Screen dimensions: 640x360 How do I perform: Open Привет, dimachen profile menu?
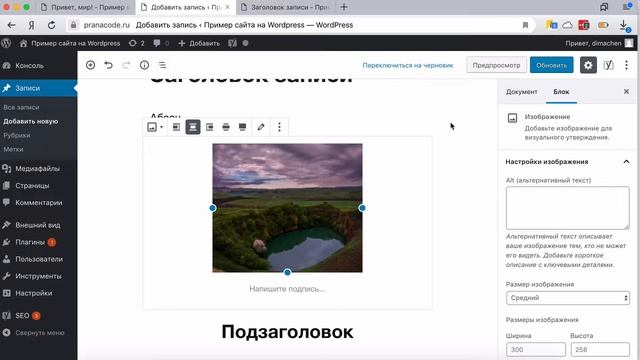(599, 43)
